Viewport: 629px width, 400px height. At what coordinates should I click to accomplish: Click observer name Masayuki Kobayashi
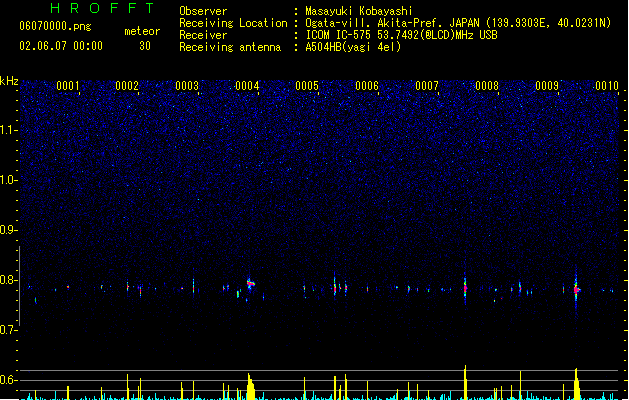[x=359, y=11]
